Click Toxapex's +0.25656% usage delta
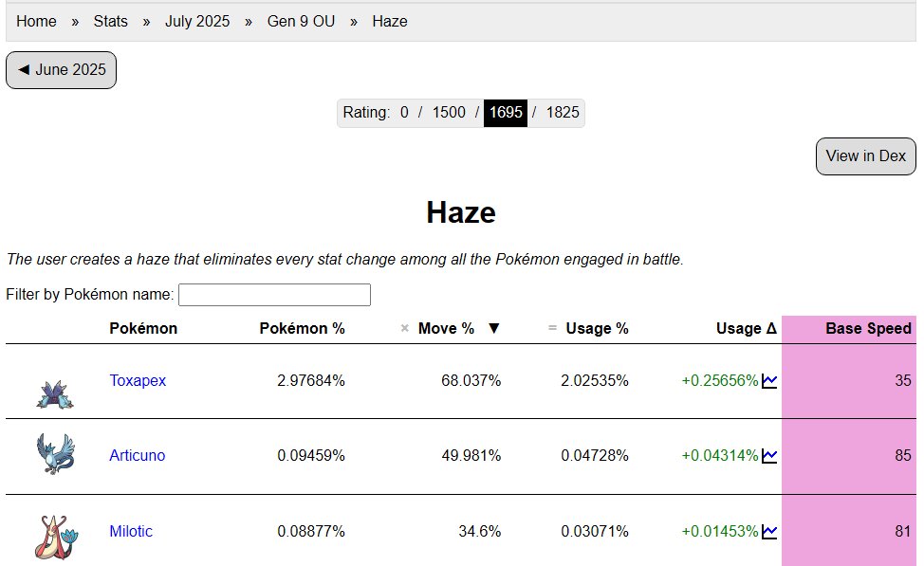This screenshot has width=924, height=566. 720,381
